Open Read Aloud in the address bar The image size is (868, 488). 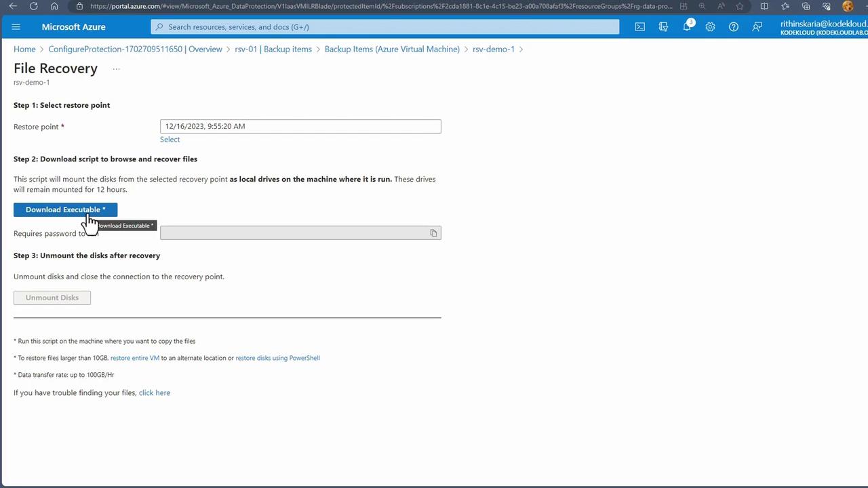coord(721,6)
